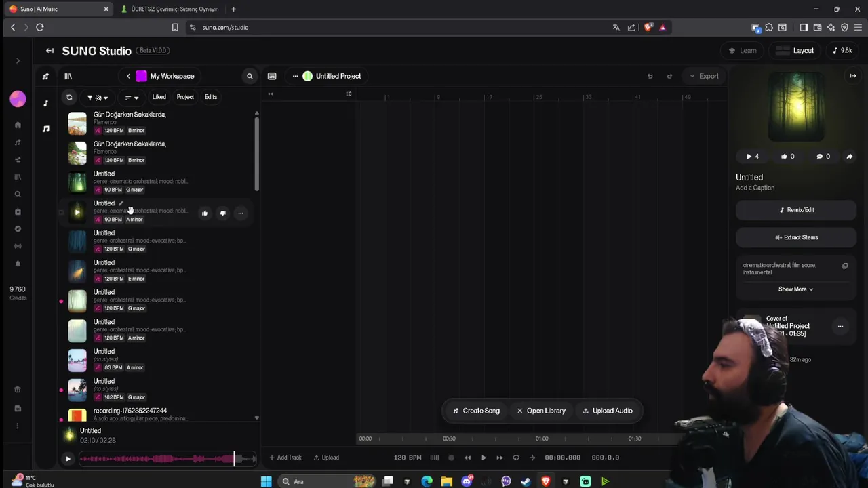868x488 pixels.
Task: Click the Remix/Edit button
Action: pyautogui.click(x=796, y=210)
